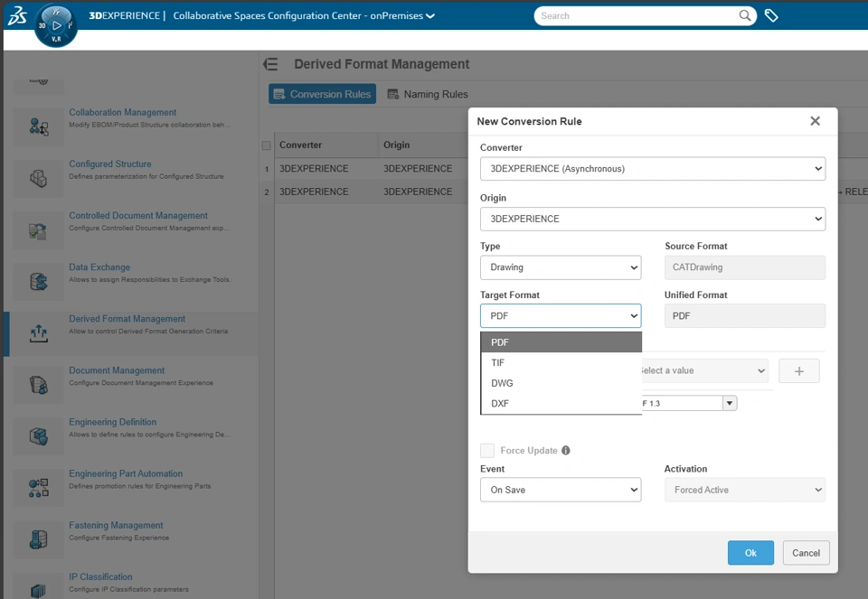Open the Type dropdown showing Drawing

tap(561, 267)
